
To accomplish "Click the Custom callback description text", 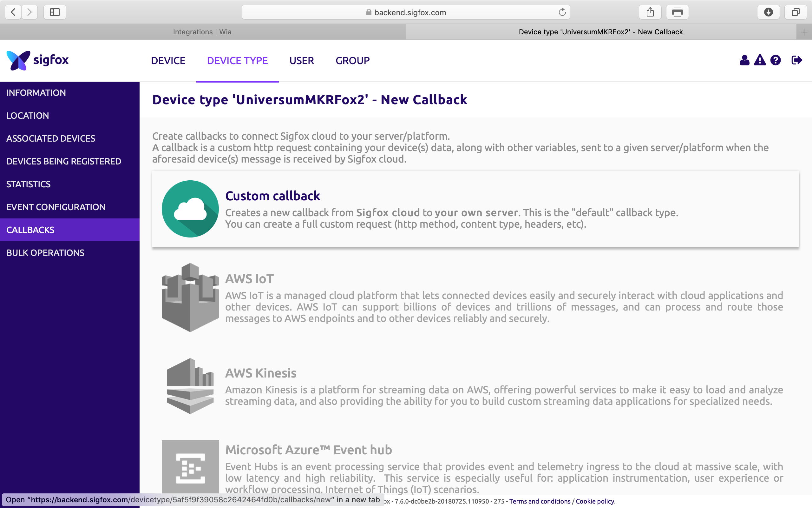I will pyautogui.click(x=452, y=218).
